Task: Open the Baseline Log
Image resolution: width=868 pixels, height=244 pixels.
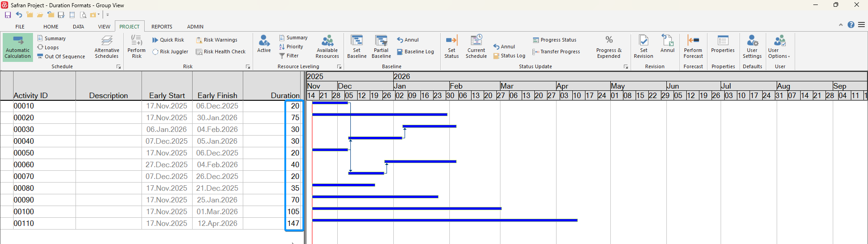Action: 415,52
